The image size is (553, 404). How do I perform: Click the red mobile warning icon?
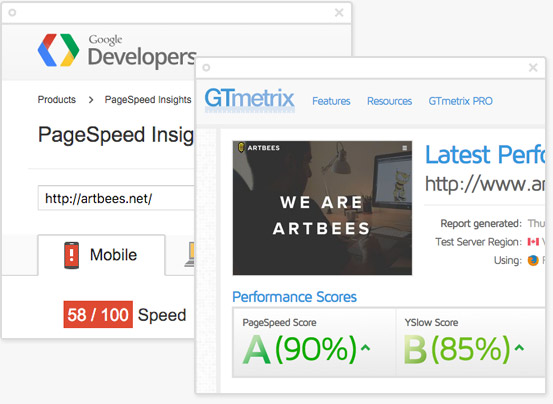[71, 255]
